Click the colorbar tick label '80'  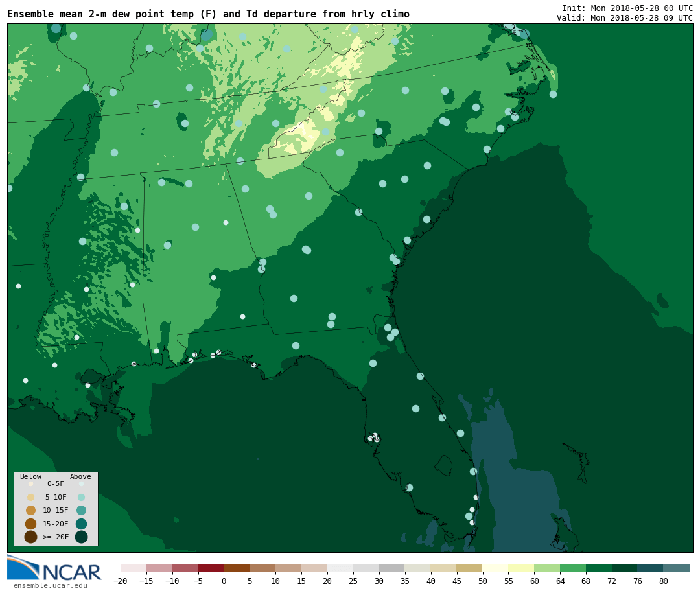coord(664,581)
